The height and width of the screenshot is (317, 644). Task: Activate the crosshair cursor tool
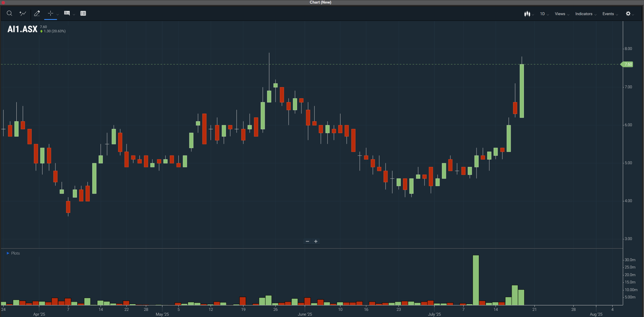(x=50, y=13)
